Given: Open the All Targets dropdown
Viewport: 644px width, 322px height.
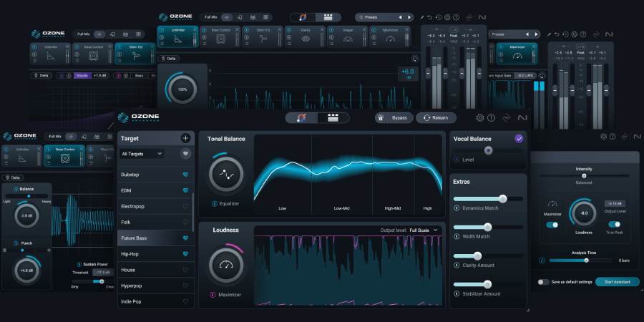Looking at the screenshot, I should pos(142,154).
